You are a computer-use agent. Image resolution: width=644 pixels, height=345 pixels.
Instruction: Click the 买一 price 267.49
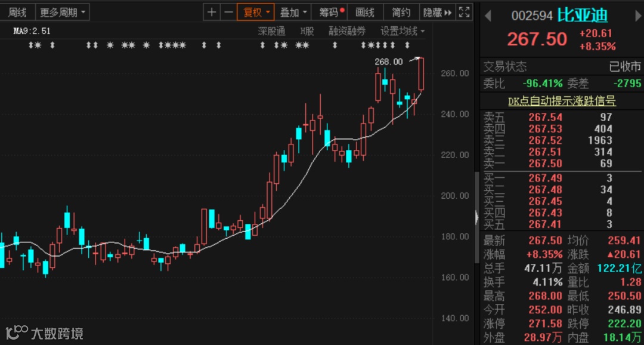point(546,178)
